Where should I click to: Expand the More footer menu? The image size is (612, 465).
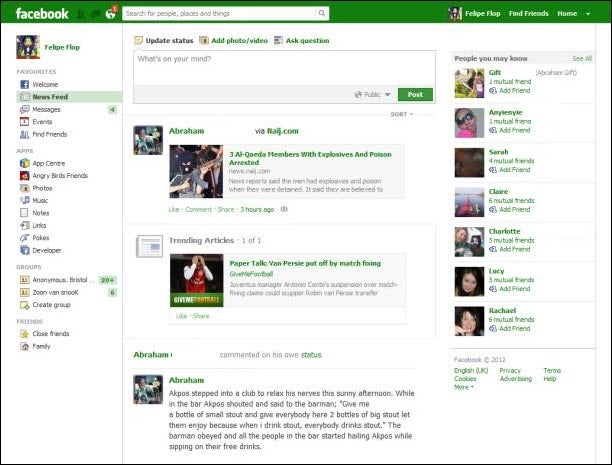463,387
